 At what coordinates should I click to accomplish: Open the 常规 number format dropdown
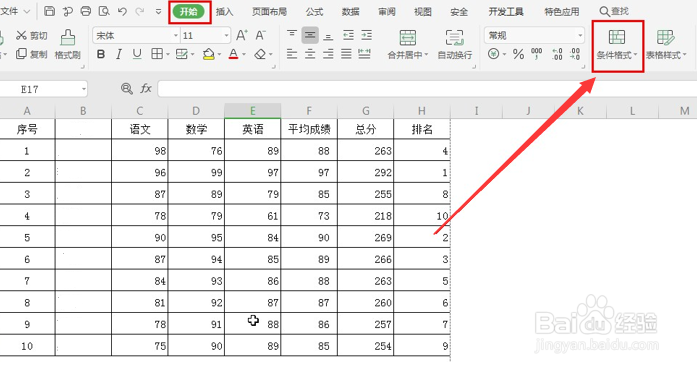[x=580, y=36]
